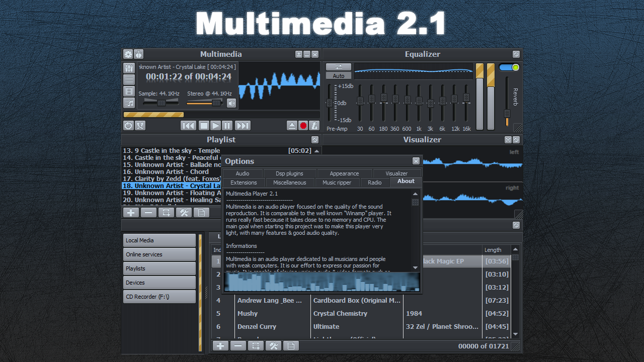Viewport: 644px width, 362px height.
Task: Open media library music-note icon in player
Action: [129, 103]
